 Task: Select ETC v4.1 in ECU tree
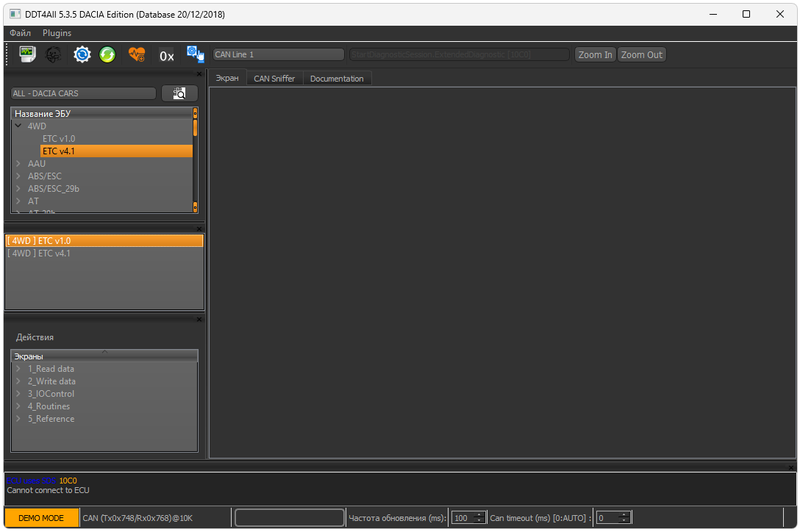(x=116, y=151)
